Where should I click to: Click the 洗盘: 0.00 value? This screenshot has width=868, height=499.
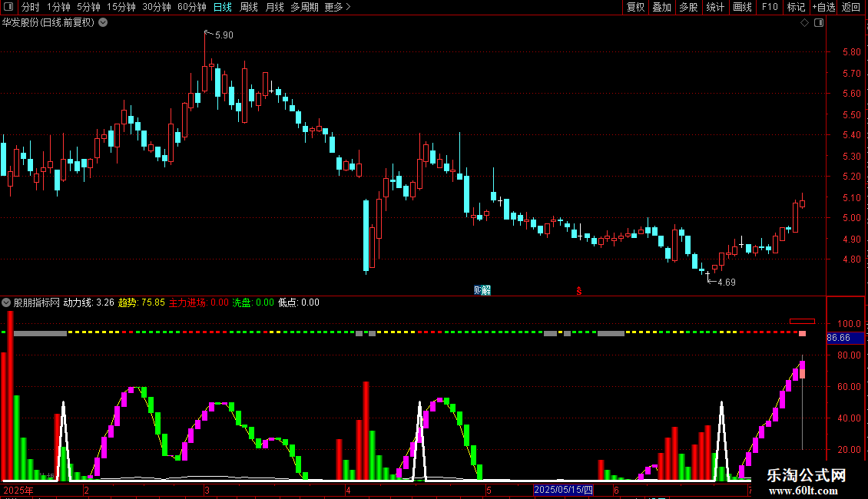point(253,302)
